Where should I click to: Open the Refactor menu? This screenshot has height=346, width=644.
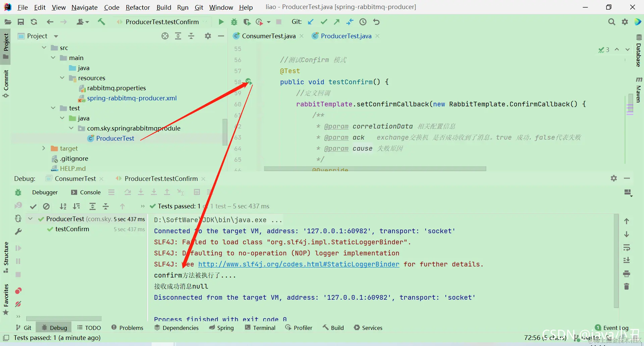(138, 7)
